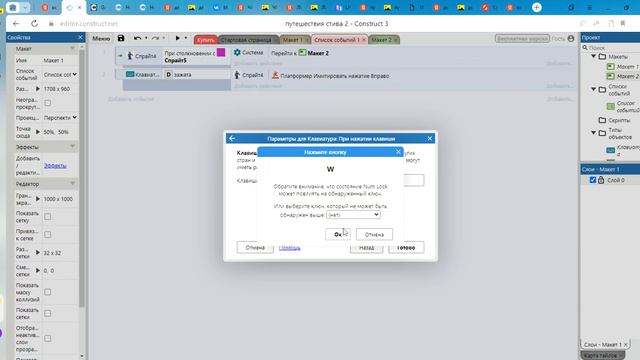Click Отмена in the key press dialog
This screenshot has width=640, height=360.
pos(374,234)
